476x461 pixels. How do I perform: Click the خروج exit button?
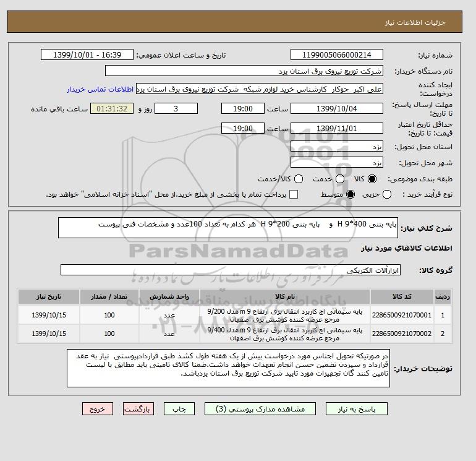[98, 409]
